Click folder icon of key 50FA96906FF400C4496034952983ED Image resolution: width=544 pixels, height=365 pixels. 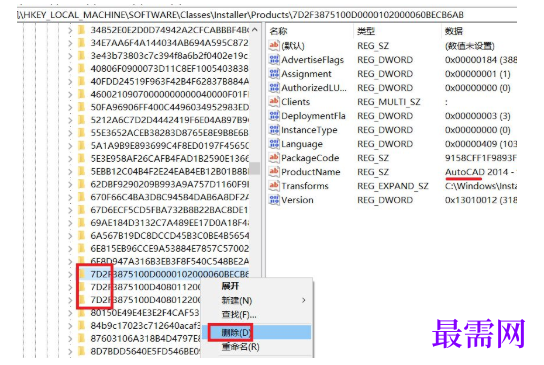coord(82,107)
